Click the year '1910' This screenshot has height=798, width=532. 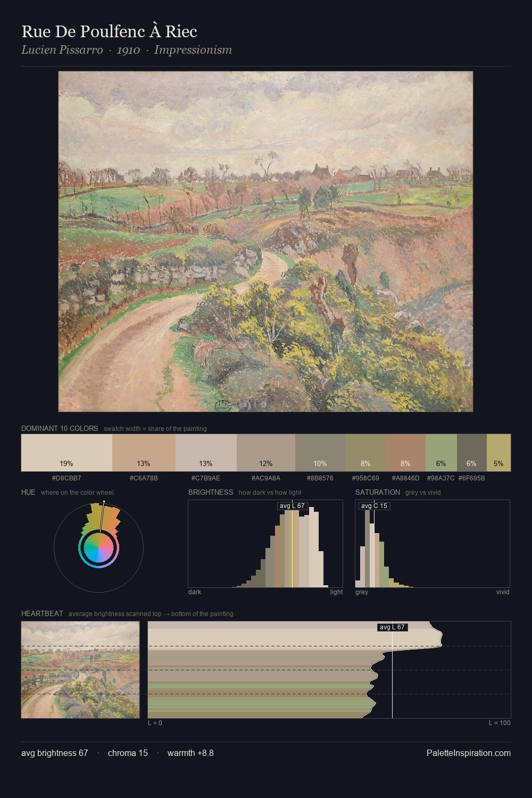(x=128, y=50)
